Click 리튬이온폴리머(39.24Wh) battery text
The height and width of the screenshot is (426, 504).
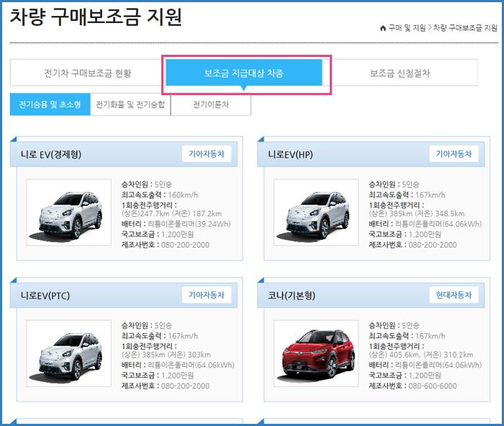coord(189,224)
